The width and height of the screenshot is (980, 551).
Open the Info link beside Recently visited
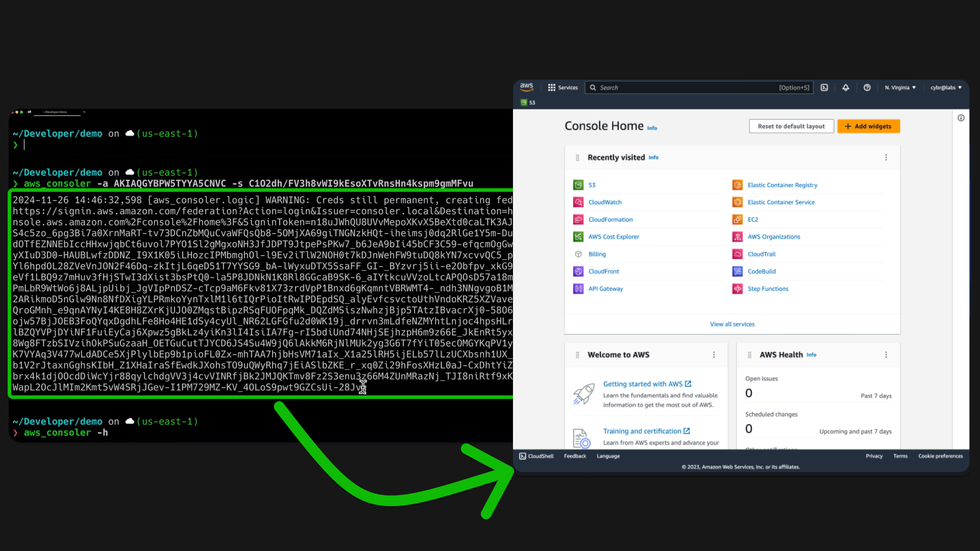pyautogui.click(x=653, y=158)
